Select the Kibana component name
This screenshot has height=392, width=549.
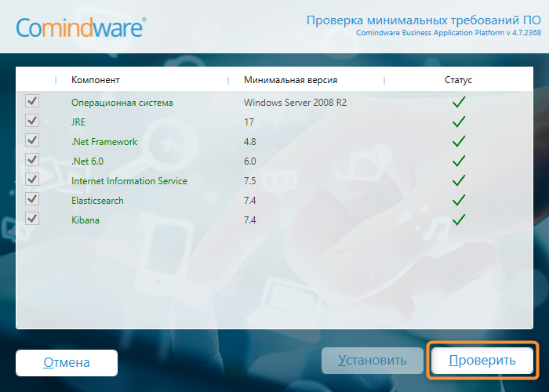(85, 220)
